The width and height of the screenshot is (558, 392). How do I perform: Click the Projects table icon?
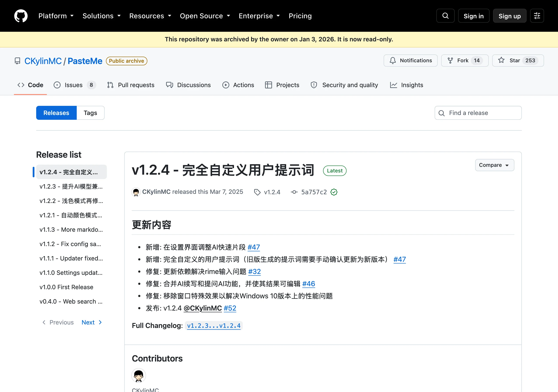(x=269, y=85)
